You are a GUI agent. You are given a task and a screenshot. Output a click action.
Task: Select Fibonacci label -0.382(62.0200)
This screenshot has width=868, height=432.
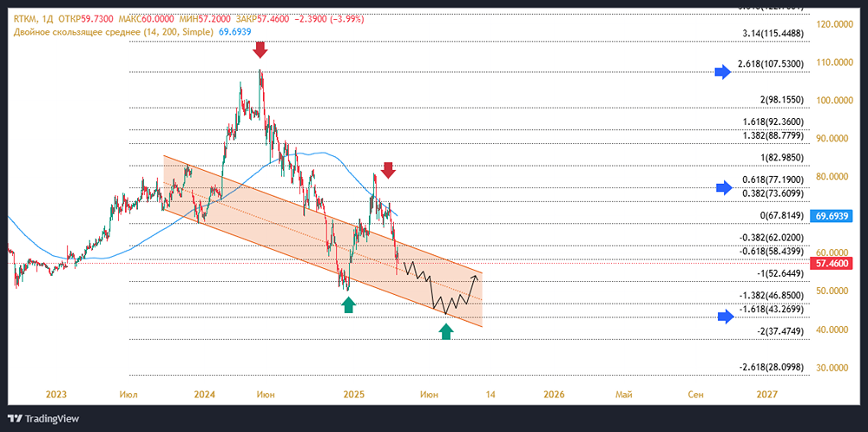pos(772,238)
